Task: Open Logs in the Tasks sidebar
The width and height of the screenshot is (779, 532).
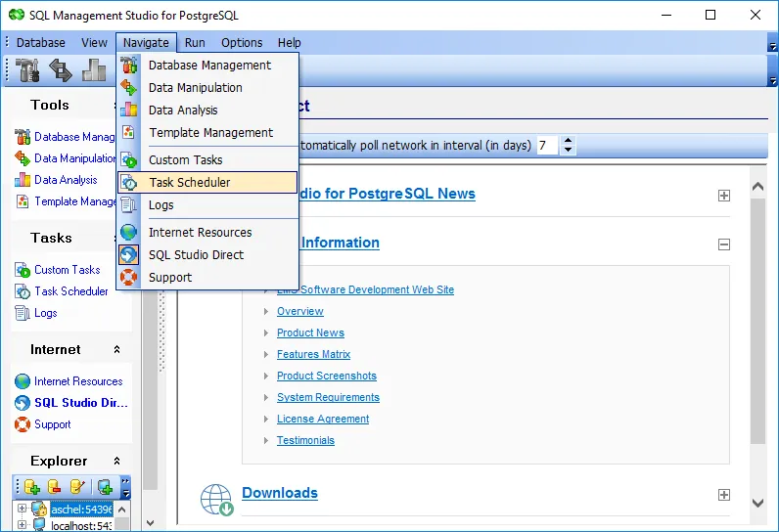Action: click(x=36, y=313)
